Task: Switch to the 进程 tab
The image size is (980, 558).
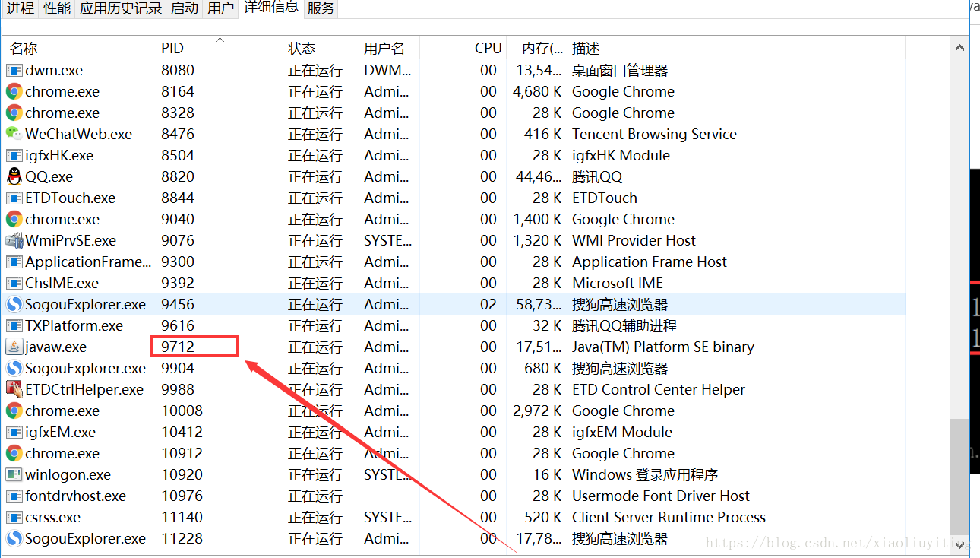Action: point(21,8)
